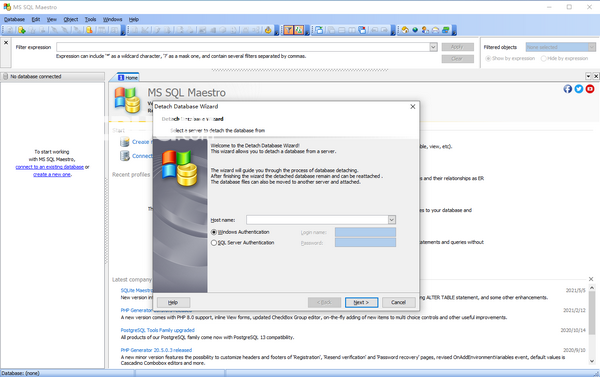Click the Create Database toolbar icon
Screen dimensions: 600x377
click(x=22, y=30)
